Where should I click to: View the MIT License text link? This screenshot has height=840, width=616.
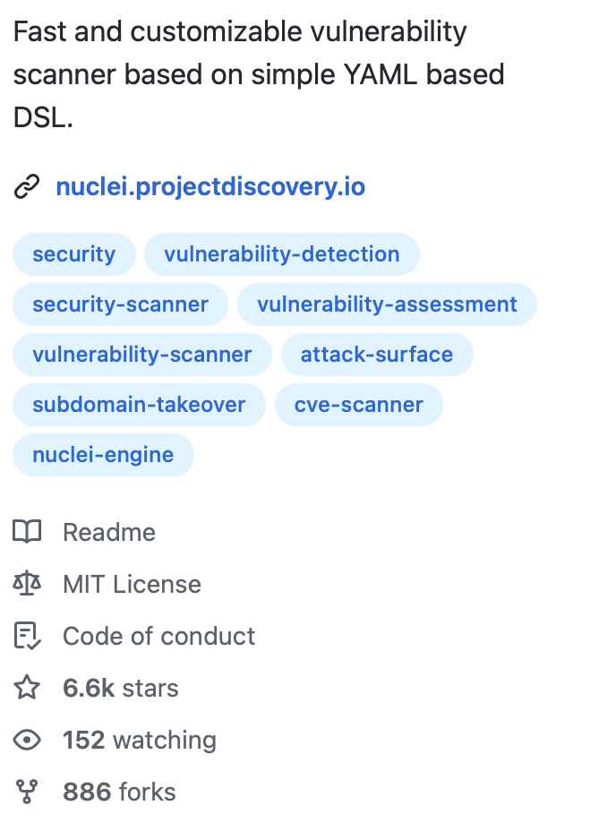click(x=132, y=585)
